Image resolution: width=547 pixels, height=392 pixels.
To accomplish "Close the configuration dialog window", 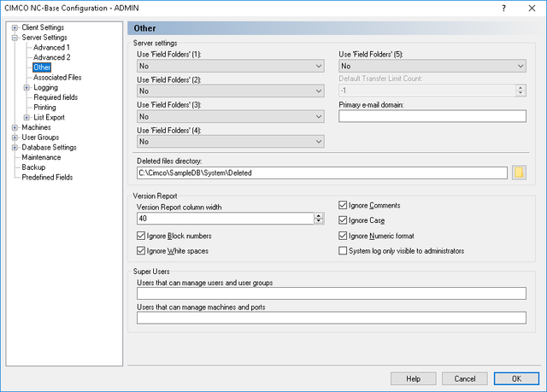I will (532, 8).
